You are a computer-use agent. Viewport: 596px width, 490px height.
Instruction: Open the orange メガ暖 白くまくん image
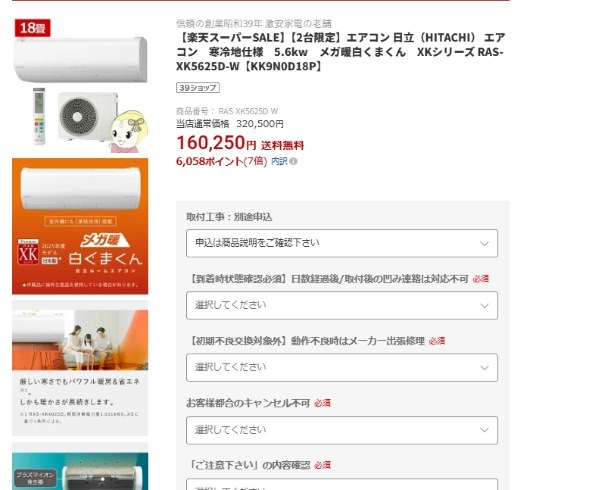click(x=80, y=226)
